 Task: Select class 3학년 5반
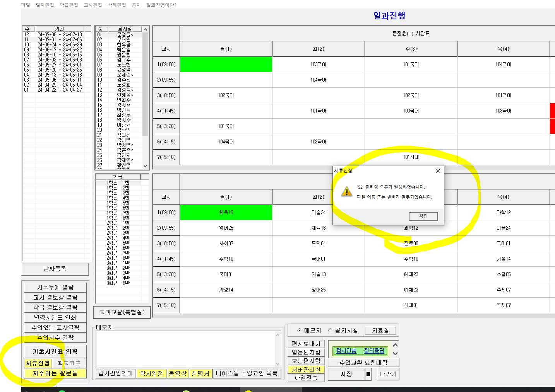118,283
